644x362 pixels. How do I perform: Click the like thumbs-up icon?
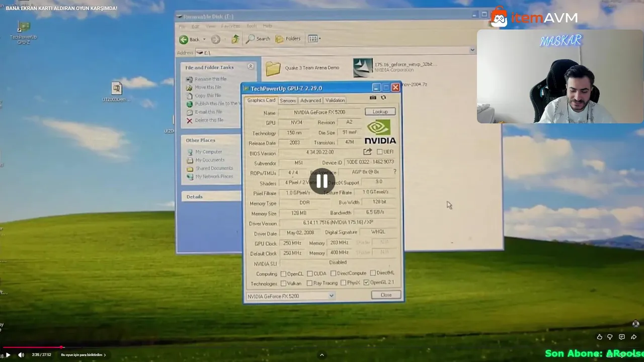tap(599, 337)
